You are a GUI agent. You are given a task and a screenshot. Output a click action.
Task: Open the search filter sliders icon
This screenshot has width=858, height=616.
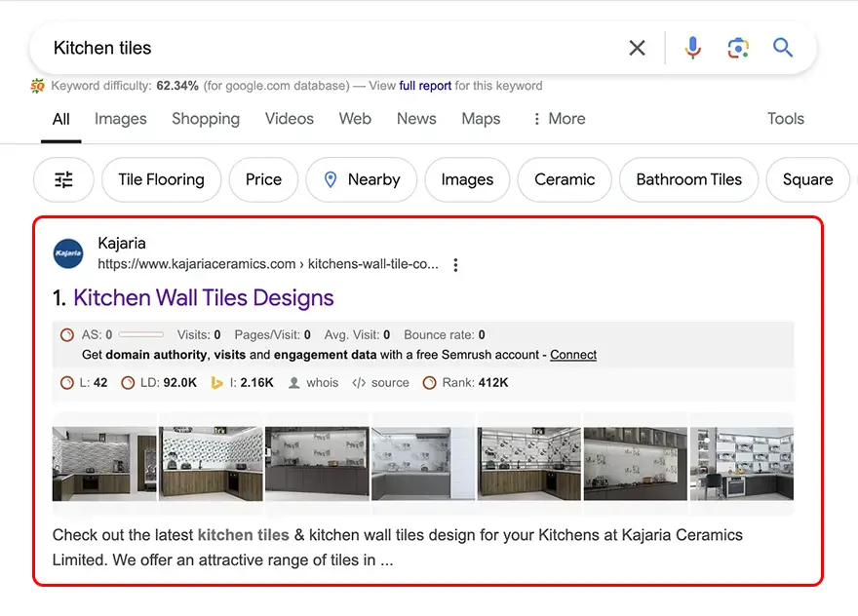(x=63, y=179)
